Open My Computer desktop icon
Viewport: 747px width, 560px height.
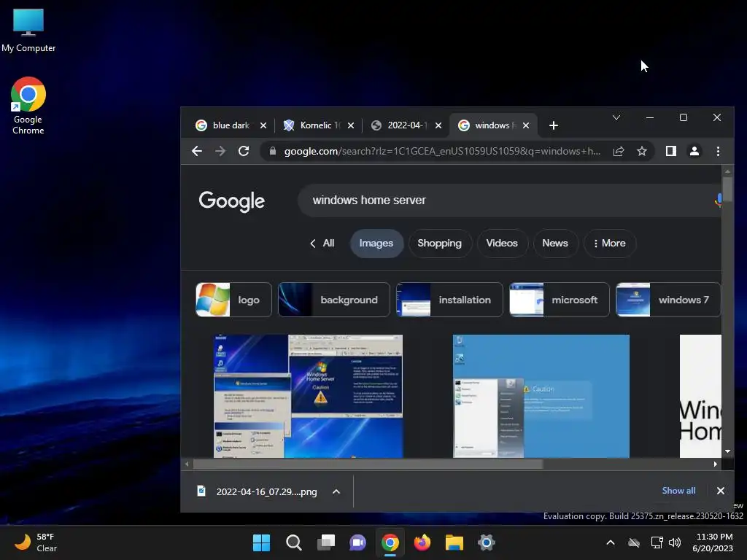click(x=28, y=30)
